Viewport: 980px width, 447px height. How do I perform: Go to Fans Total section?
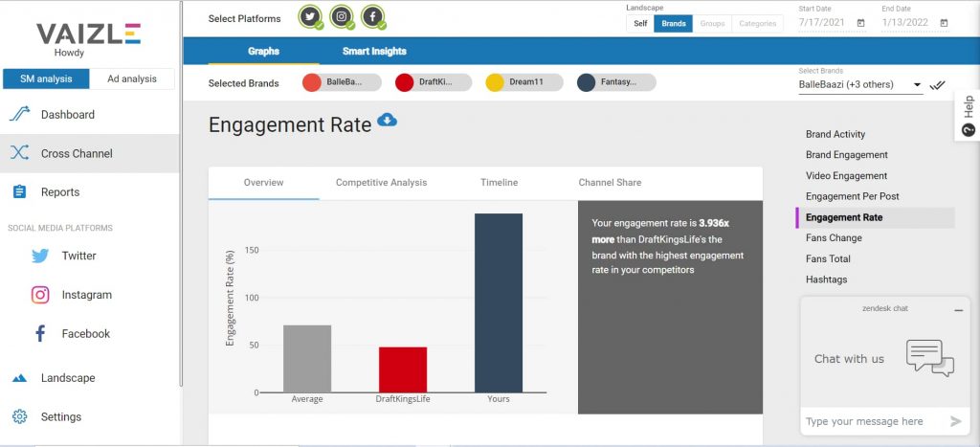(828, 258)
